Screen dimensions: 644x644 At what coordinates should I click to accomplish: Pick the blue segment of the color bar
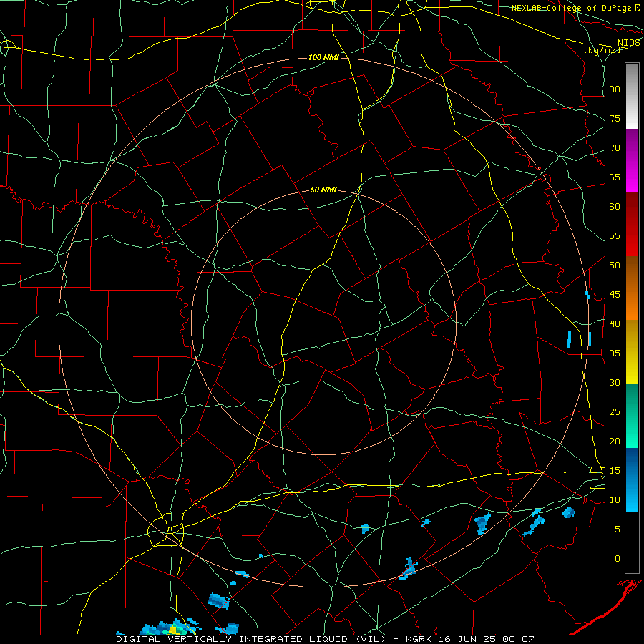[x=632, y=479]
